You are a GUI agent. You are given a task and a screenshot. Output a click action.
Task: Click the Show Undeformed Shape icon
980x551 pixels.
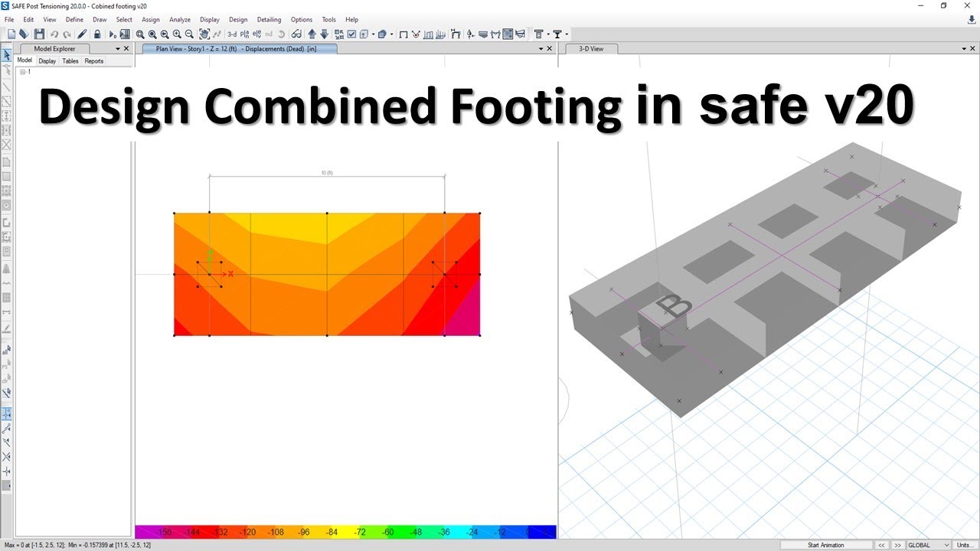(403, 34)
